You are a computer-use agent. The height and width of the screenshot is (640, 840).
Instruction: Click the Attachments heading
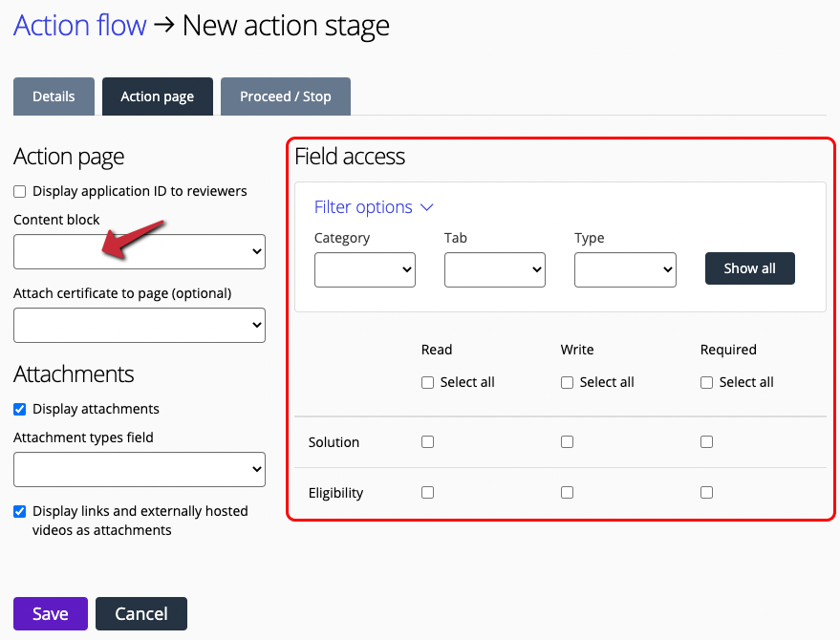[74, 373]
